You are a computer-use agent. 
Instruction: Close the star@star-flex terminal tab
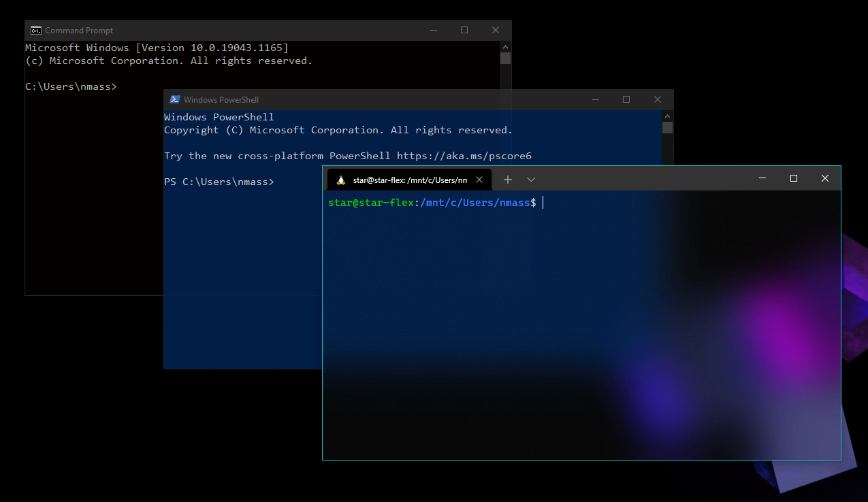click(479, 180)
